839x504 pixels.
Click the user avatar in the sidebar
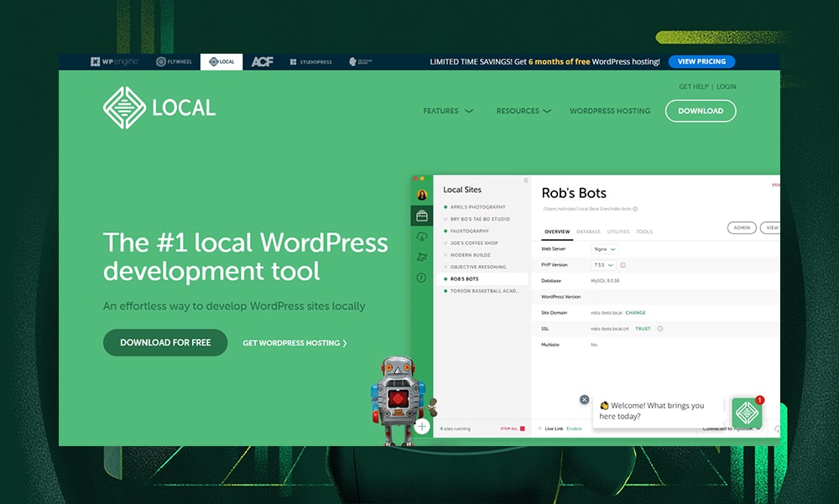[421, 195]
